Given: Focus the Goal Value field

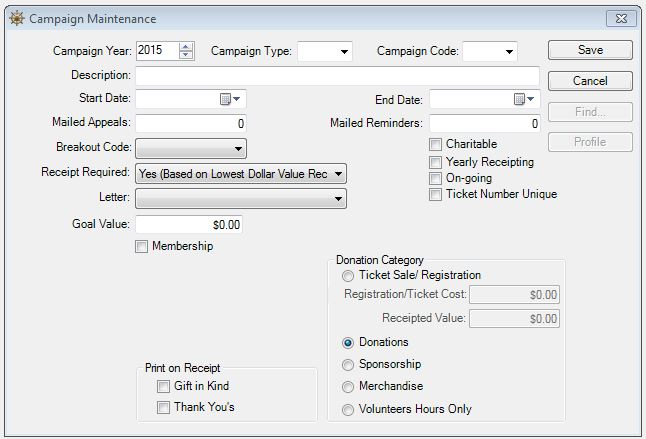Looking at the screenshot, I should (x=188, y=225).
